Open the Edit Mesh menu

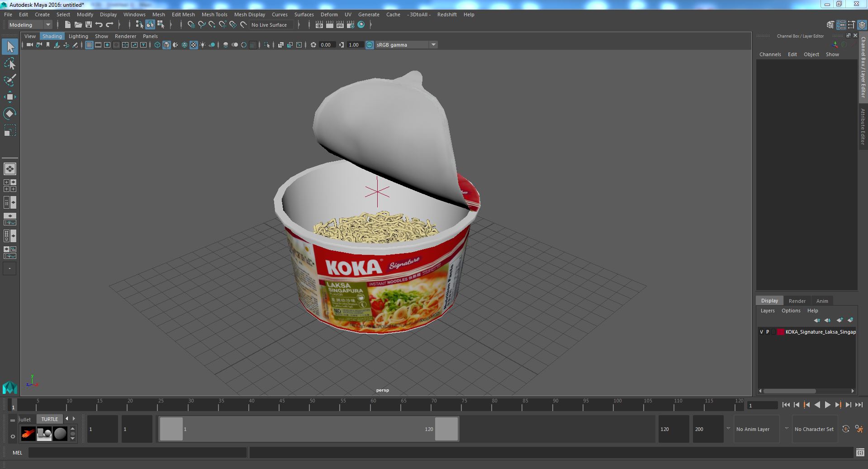(x=183, y=14)
